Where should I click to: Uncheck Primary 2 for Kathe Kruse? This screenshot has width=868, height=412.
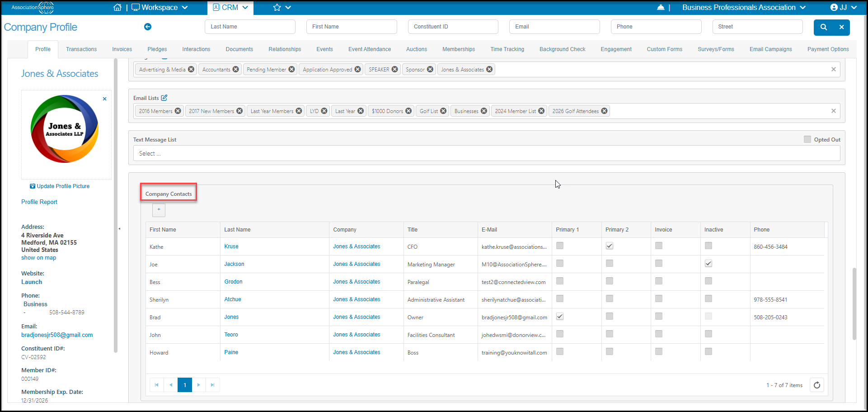point(609,246)
